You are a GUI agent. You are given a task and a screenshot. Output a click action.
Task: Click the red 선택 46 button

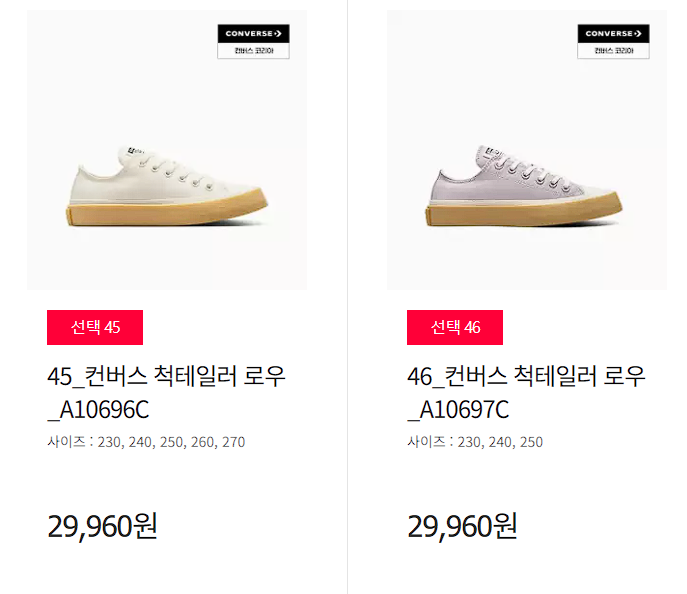pos(455,327)
